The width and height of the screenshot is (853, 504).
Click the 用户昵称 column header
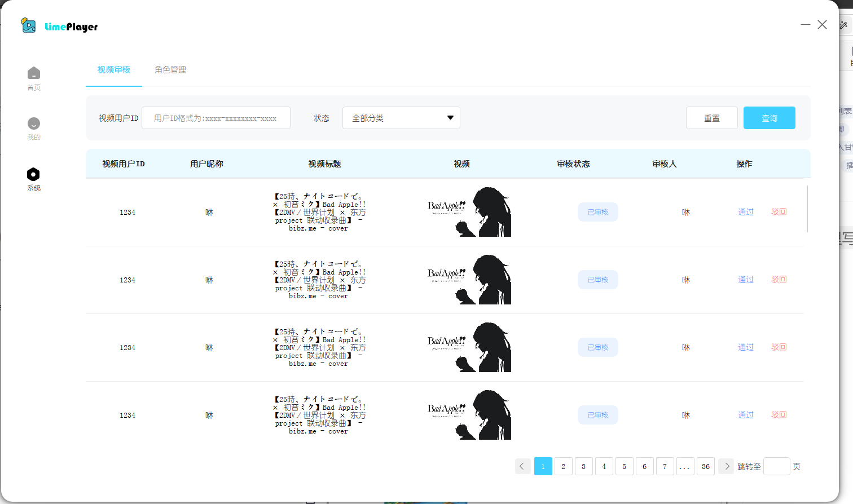pyautogui.click(x=207, y=164)
